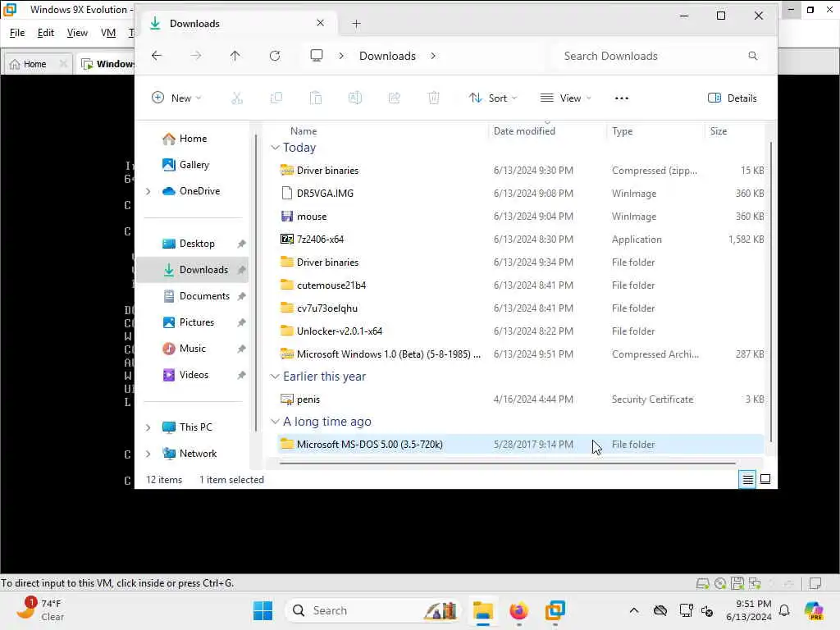
Task: Open the Windows Start menu
Action: pos(262,610)
